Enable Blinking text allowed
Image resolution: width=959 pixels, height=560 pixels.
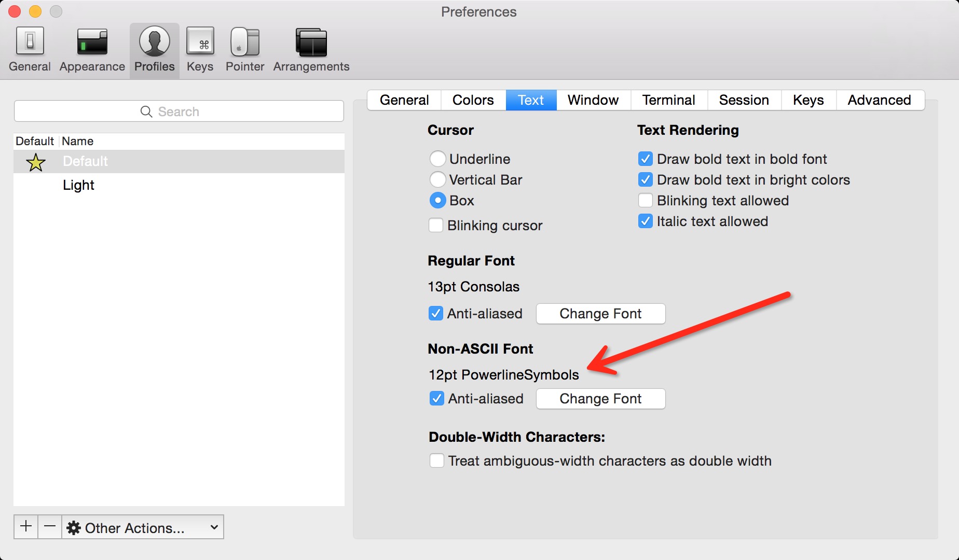pyautogui.click(x=645, y=200)
